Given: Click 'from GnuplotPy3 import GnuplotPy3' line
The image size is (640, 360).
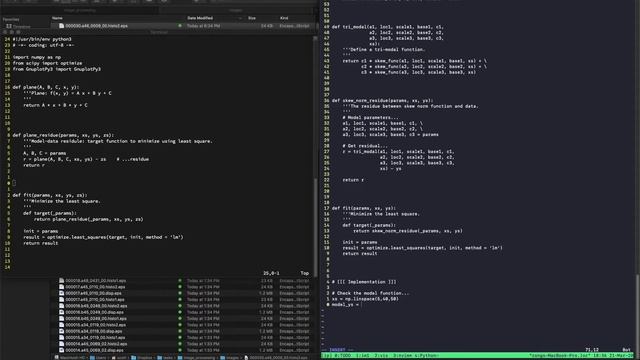Looking at the screenshot, I should (x=56, y=69).
